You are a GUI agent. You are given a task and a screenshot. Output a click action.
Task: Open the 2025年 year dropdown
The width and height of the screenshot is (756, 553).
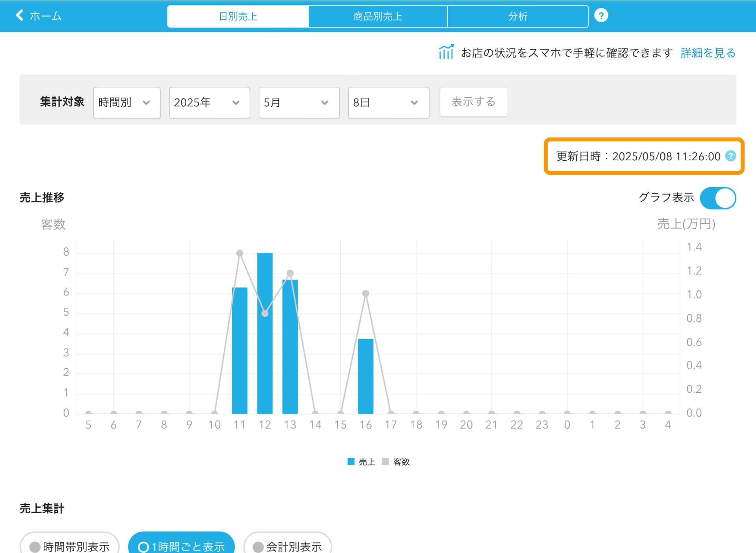click(209, 103)
